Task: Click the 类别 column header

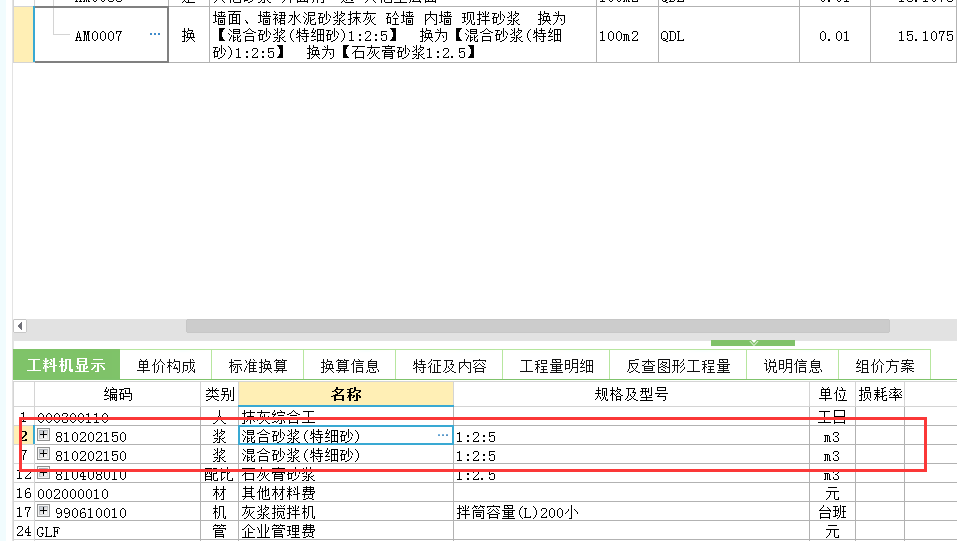Action: tap(220, 394)
